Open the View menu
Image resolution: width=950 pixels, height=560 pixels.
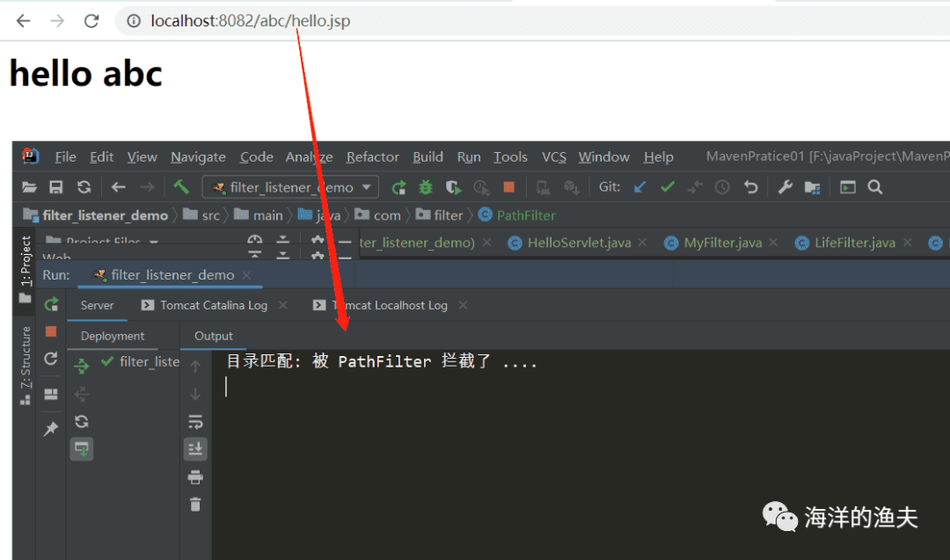[142, 156]
